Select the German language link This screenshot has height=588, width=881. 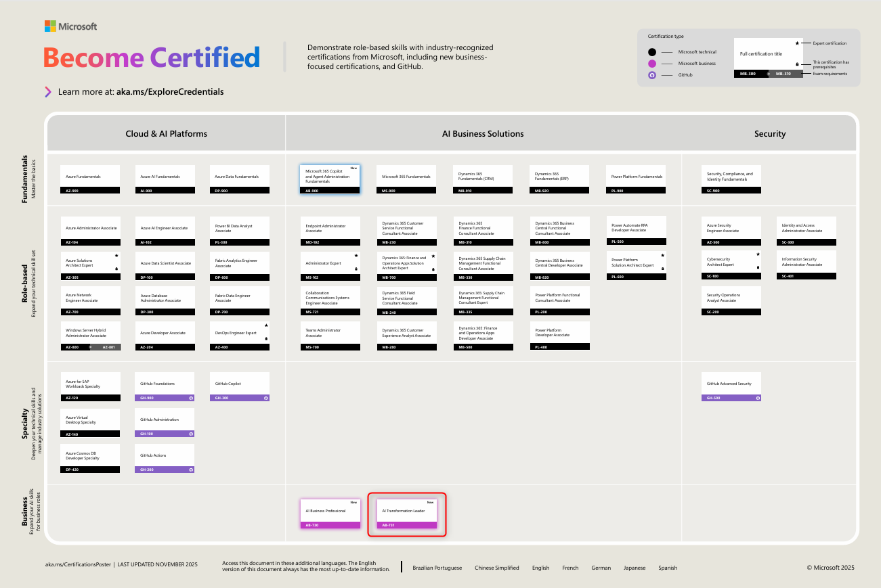[x=601, y=568]
